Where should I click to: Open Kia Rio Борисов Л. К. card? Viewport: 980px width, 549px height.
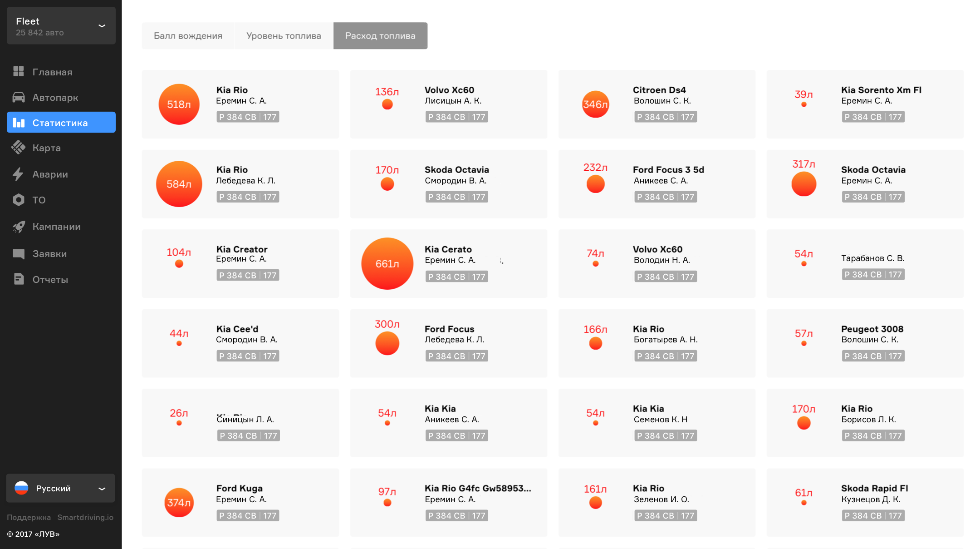(865, 423)
